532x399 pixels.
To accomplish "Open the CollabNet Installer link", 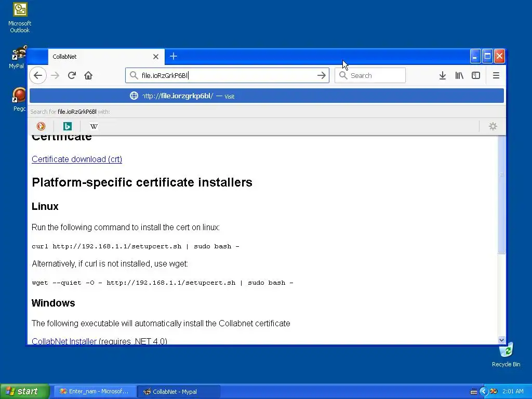I will point(64,341).
